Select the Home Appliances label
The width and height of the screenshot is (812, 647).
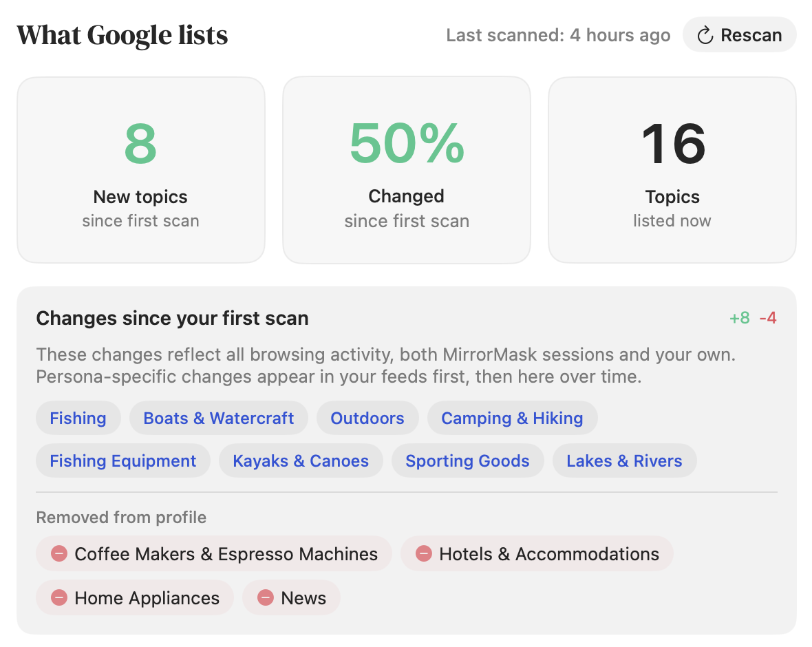(147, 598)
